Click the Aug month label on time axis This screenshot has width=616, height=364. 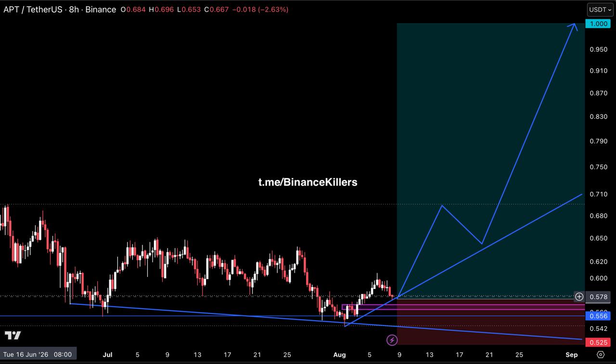pyautogui.click(x=340, y=355)
